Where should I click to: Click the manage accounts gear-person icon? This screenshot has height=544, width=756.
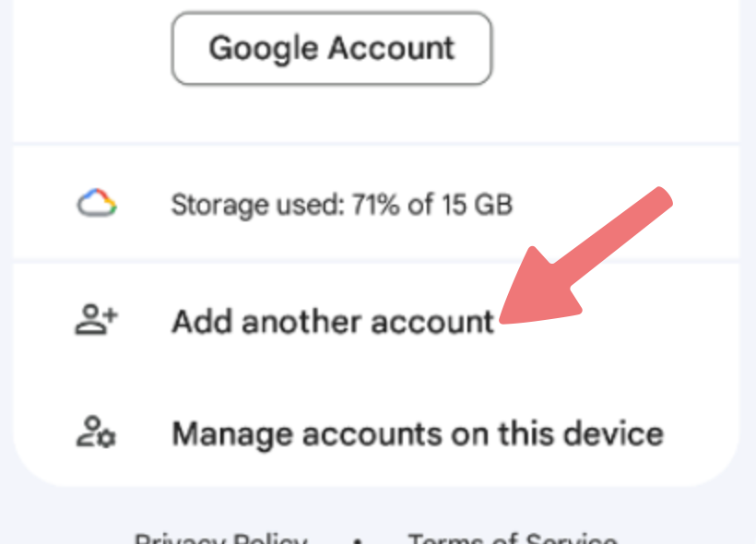pyautogui.click(x=96, y=432)
